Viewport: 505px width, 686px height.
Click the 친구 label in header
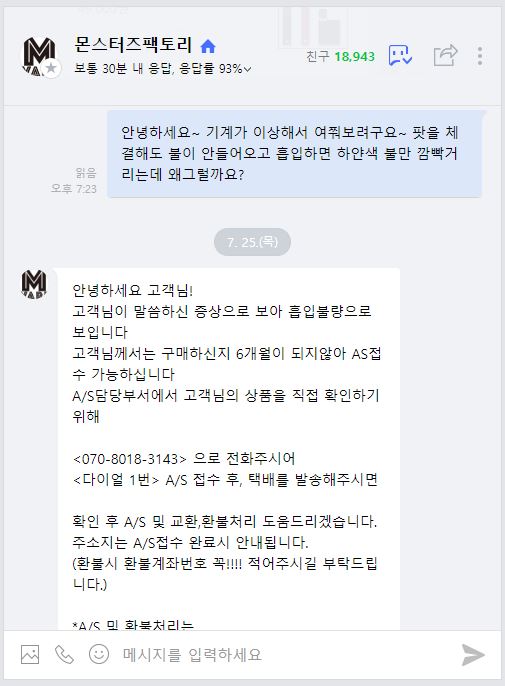click(318, 56)
